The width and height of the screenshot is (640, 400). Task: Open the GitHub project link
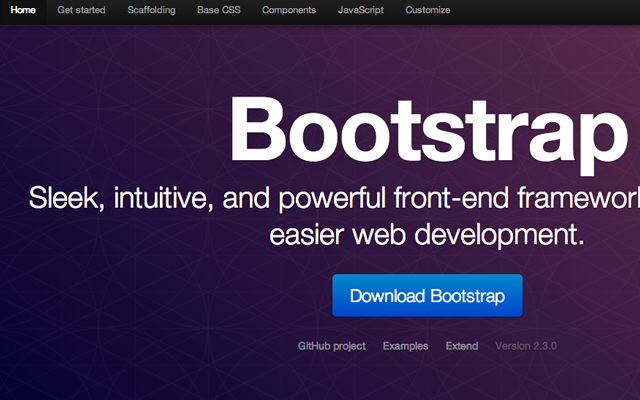pos(331,346)
